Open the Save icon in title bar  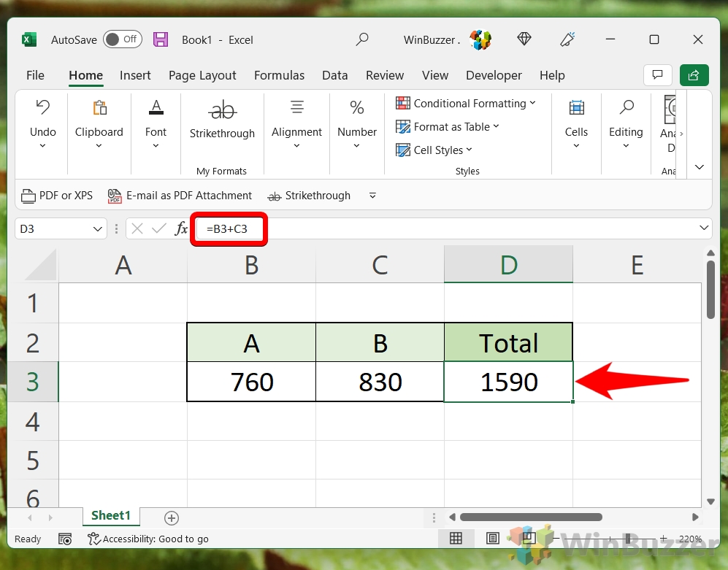(161, 39)
